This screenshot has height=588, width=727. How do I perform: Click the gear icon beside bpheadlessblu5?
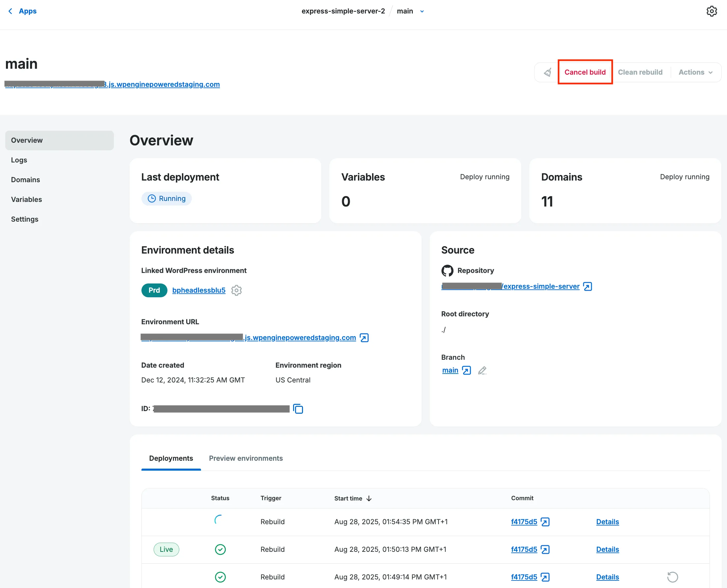(x=237, y=290)
